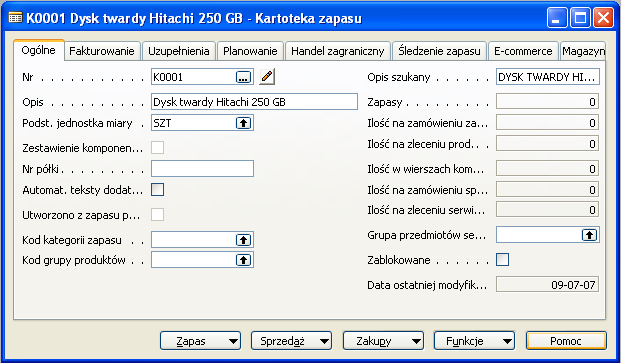Click the Ilość na zleceniu prod. value
Screen dimensions: 621x363
[x=547, y=144]
